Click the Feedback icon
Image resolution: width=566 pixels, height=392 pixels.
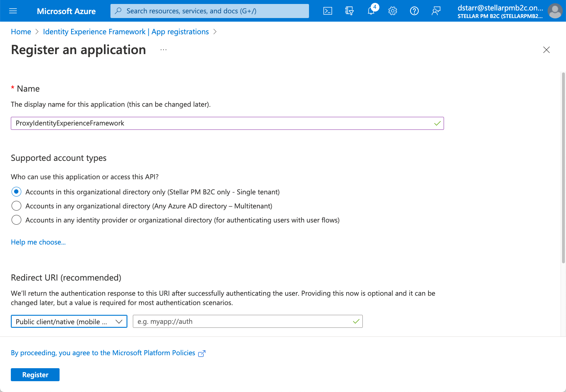pos(436,11)
